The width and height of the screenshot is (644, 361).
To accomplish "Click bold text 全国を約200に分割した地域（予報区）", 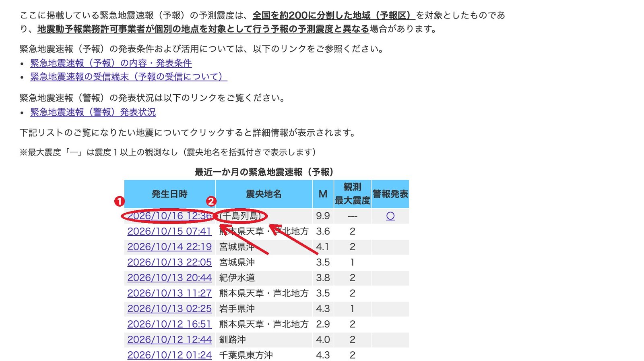I will 334,15.
